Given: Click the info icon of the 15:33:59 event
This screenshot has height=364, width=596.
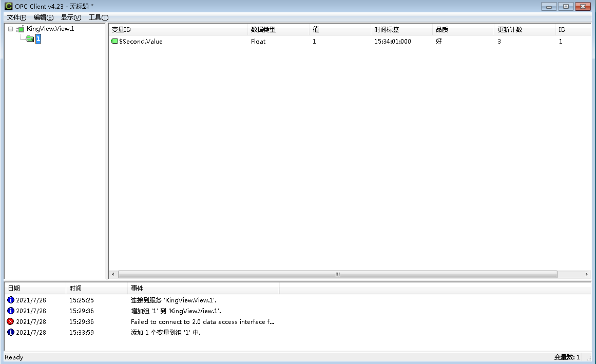Looking at the screenshot, I should point(11,332).
